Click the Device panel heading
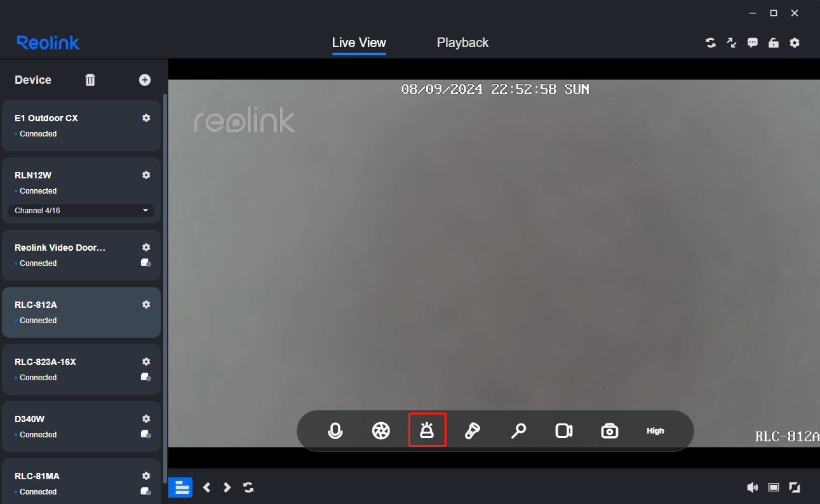820x504 pixels. click(x=33, y=79)
